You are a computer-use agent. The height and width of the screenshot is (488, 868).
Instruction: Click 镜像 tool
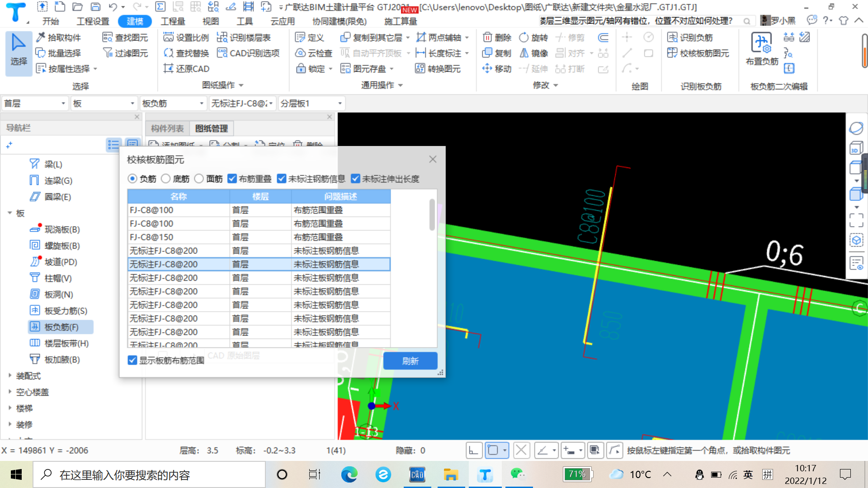(x=533, y=53)
